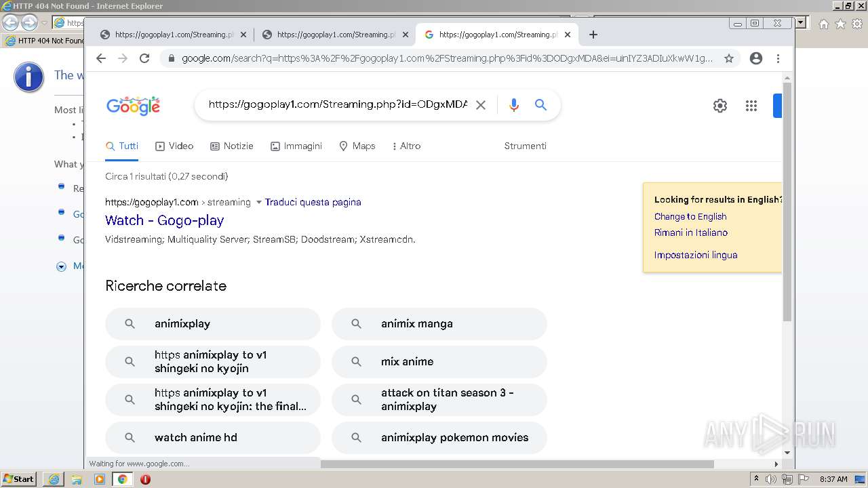This screenshot has width=868, height=488.
Task: Click horizontal scrollbar of Chrome page
Action: (517, 464)
